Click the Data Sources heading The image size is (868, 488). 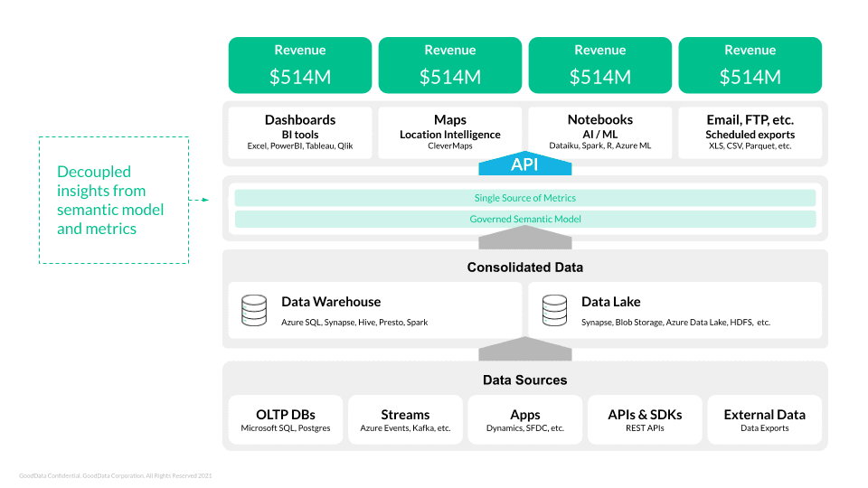pyautogui.click(x=524, y=380)
